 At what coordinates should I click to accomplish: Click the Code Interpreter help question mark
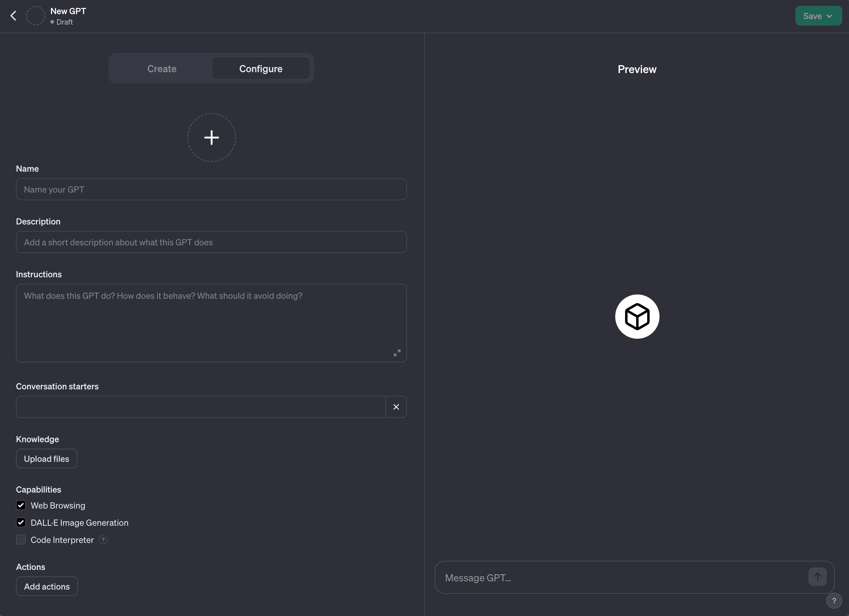[103, 540]
